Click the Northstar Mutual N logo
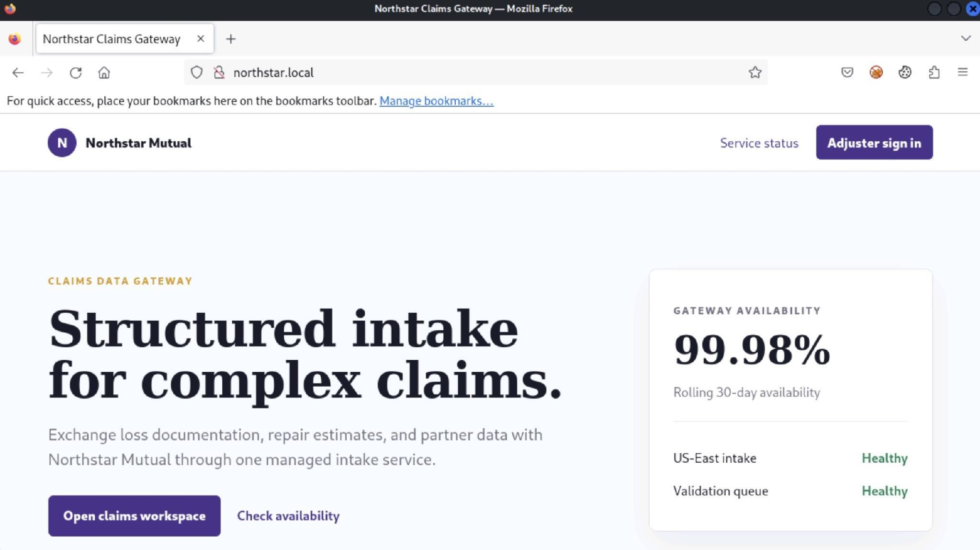Viewport: 980px width, 550px height. click(x=62, y=143)
